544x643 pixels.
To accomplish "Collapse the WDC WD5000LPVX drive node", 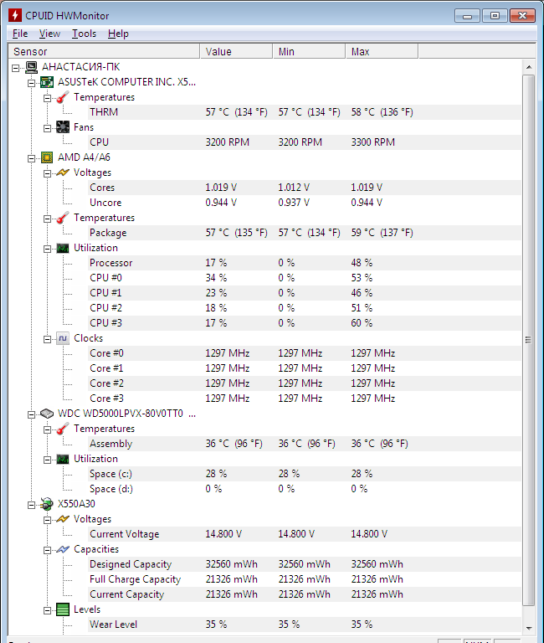I will coord(32,415).
